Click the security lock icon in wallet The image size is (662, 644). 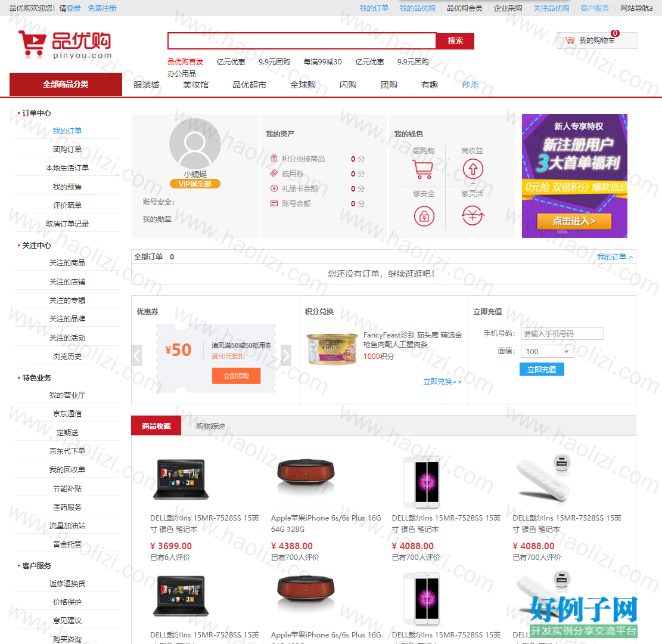(424, 216)
